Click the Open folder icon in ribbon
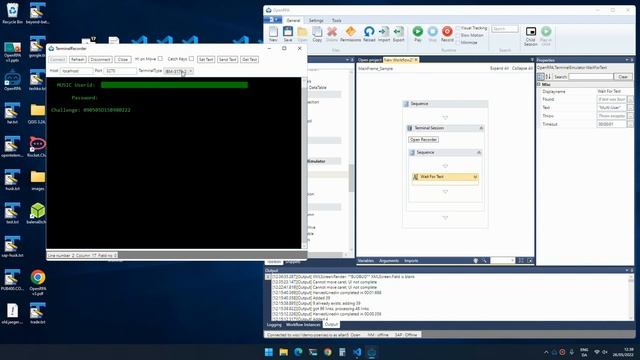Image resolution: width=640 pixels, height=360 pixels. 302,32
